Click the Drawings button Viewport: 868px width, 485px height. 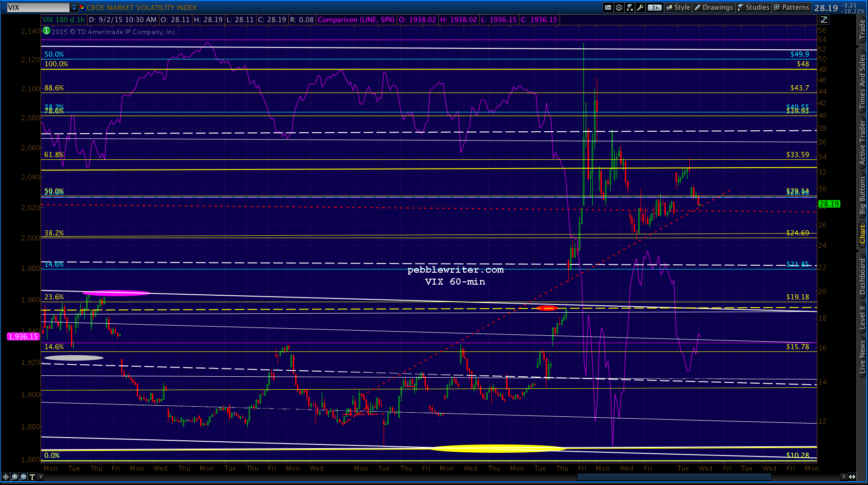(x=714, y=7)
